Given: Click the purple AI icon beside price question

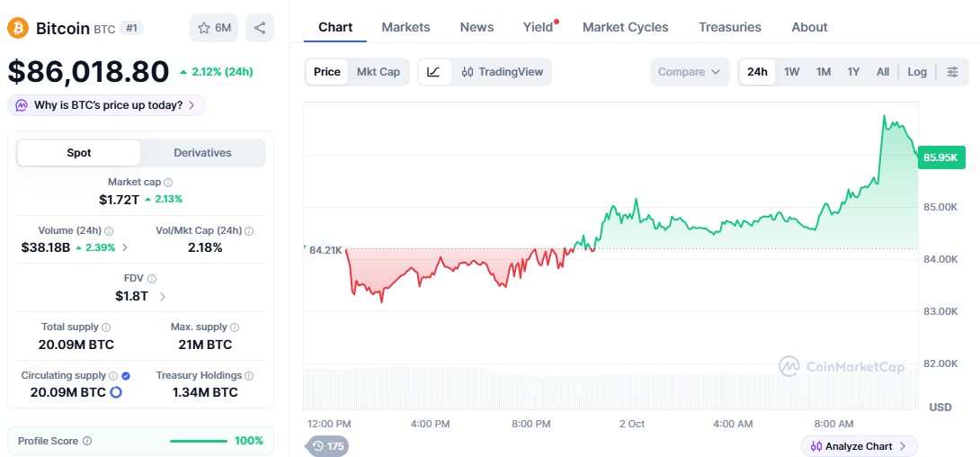Looking at the screenshot, I should pos(22,105).
